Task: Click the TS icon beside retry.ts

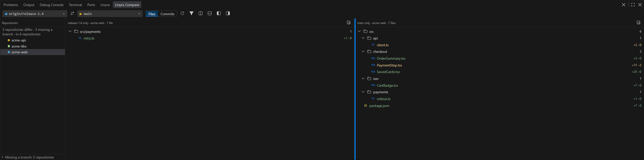Action: [x=80, y=38]
